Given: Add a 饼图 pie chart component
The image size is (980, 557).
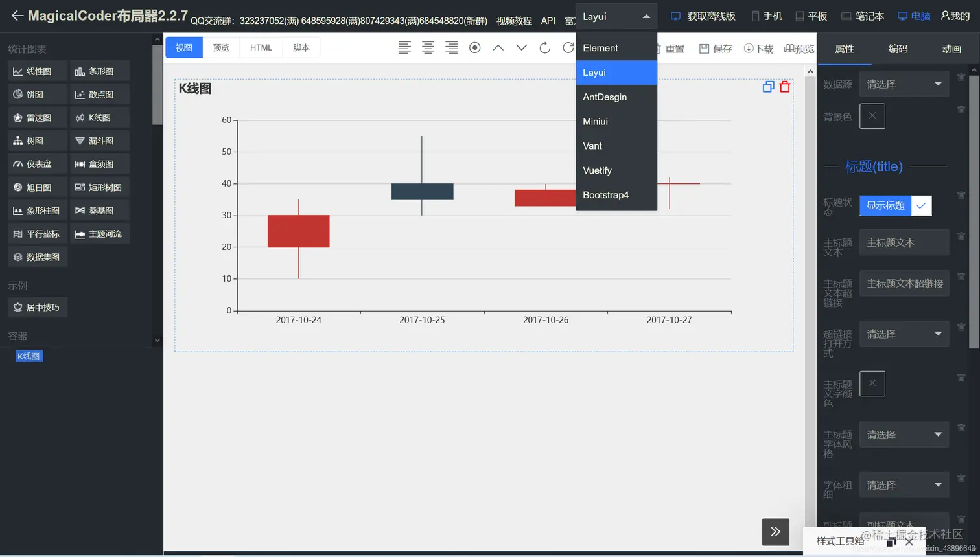Looking at the screenshot, I should click(x=38, y=95).
